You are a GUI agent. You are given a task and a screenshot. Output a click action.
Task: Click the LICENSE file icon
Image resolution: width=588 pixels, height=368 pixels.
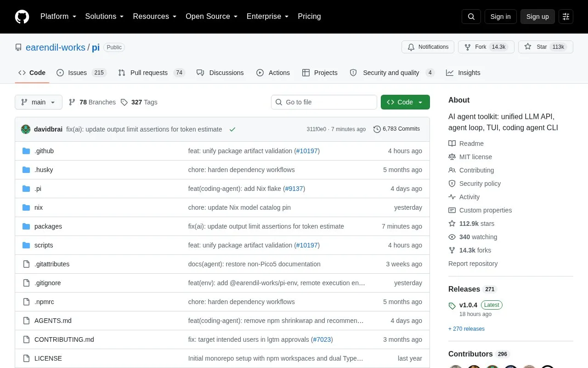pyautogui.click(x=26, y=358)
